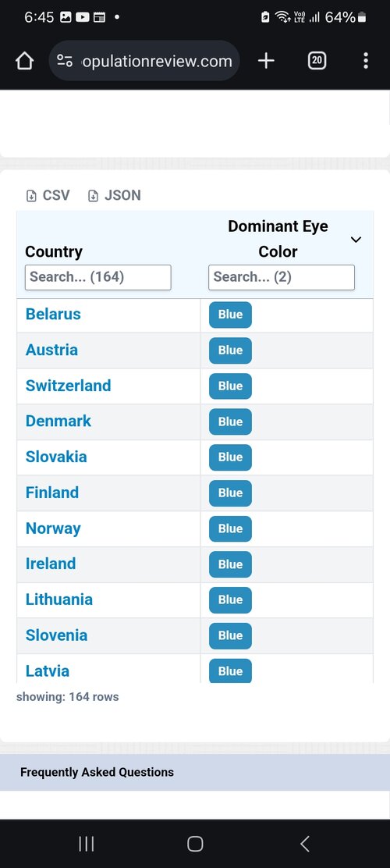390x868 pixels.
Task: Tap the browser home icon
Action: [x=24, y=61]
